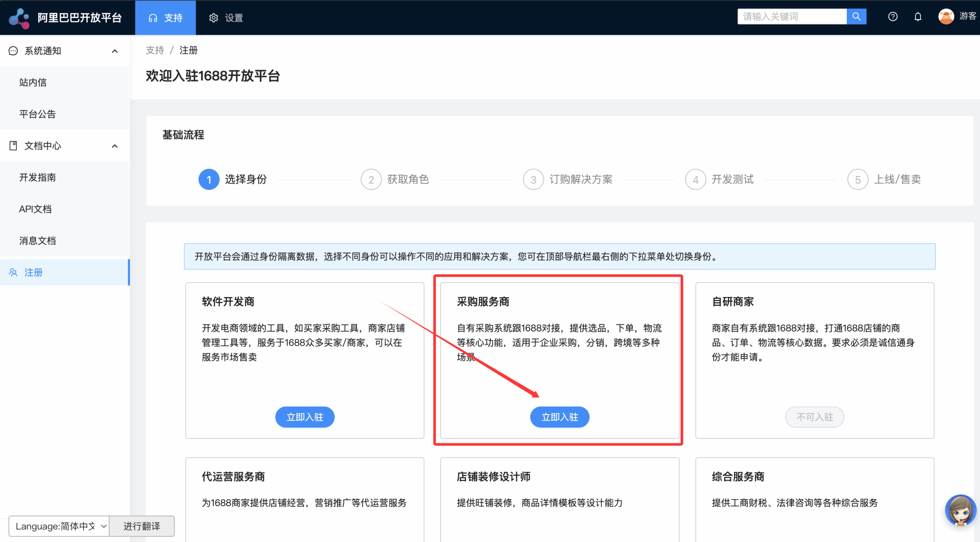Click the Alibaba Open Platform logo
Image resolution: width=980 pixels, height=542 pixels.
point(18,17)
